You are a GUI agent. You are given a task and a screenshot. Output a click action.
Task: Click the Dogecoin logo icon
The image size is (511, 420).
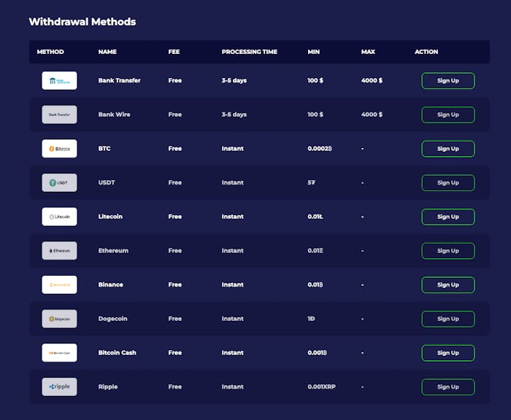click(59, 319)
